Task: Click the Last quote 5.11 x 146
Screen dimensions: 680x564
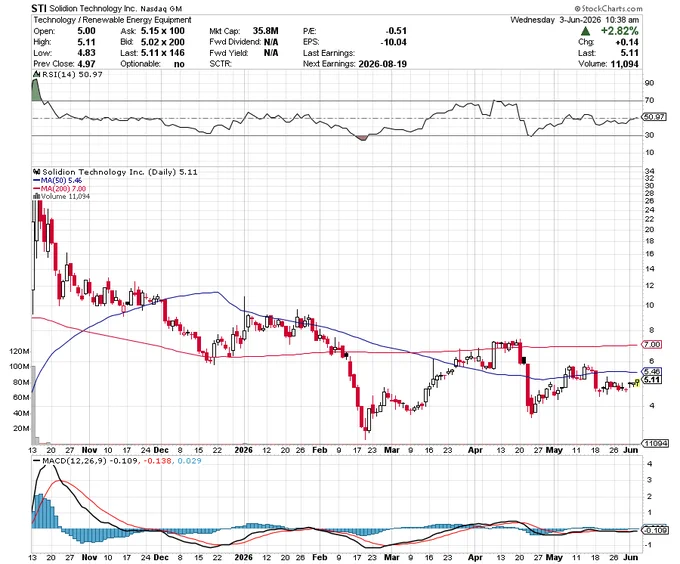Action: 163,53
